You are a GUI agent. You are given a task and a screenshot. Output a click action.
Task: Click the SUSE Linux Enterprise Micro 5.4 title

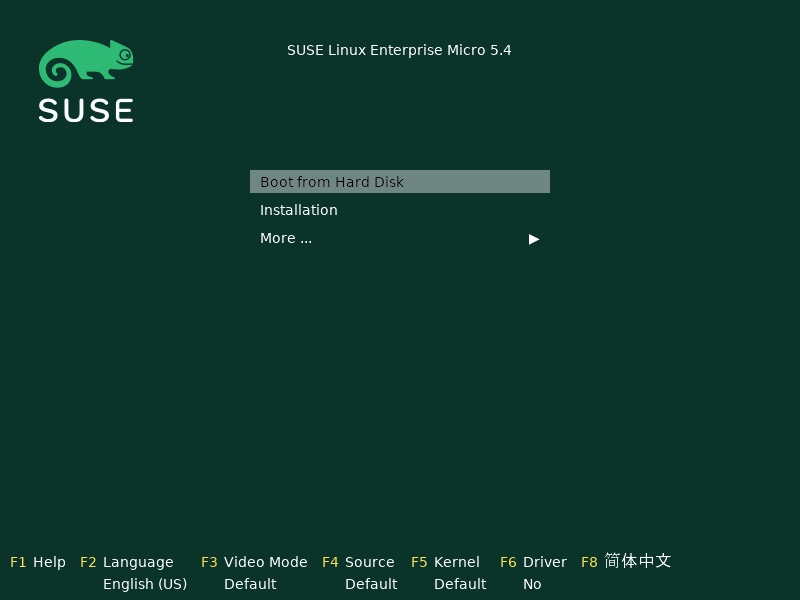399,50
